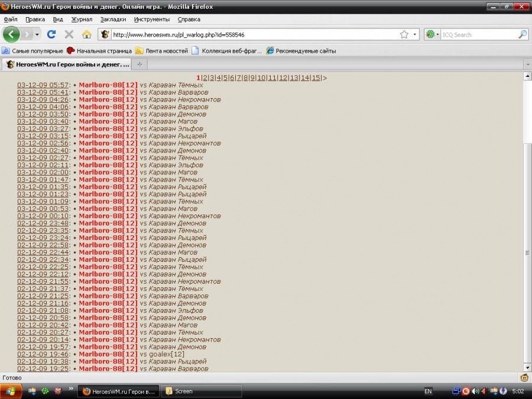Open the Вид menu
532x399 pixels.
[x=58, y=20]
